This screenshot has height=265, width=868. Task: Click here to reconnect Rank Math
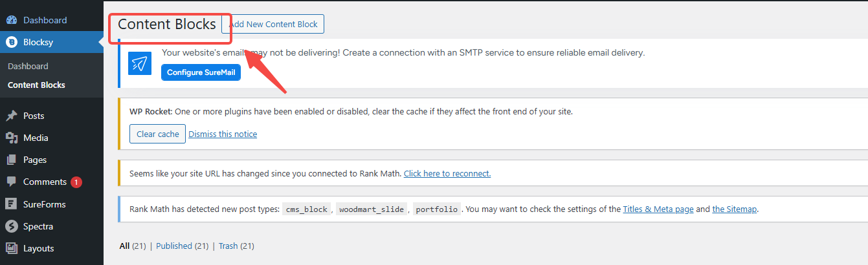(x=447, y=174)
